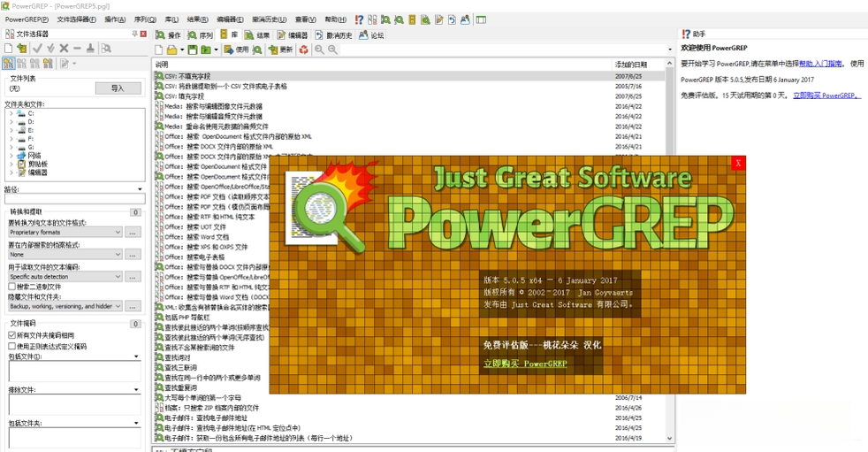Screen dimensions: 868x452
Task: Click the ... button beside Proprietary formats
Action: 133,232
